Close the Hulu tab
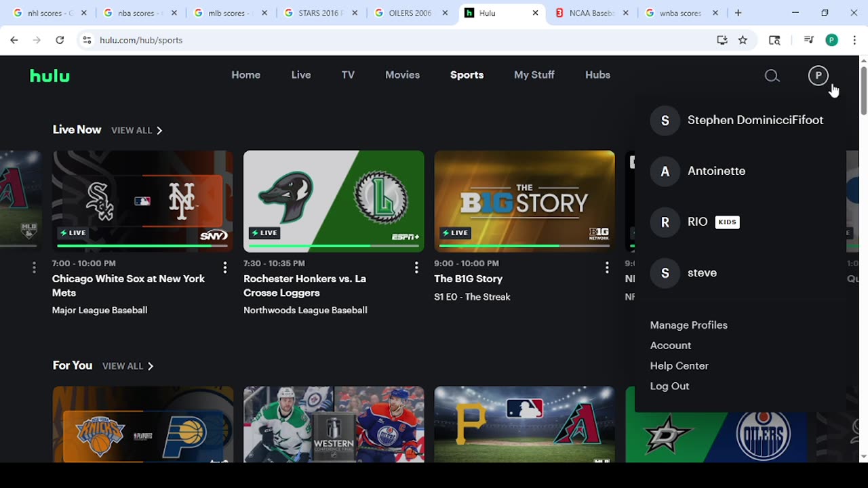The height and width of the screenshot is (488, 868). pyautogui.click(x=535, y=13)
